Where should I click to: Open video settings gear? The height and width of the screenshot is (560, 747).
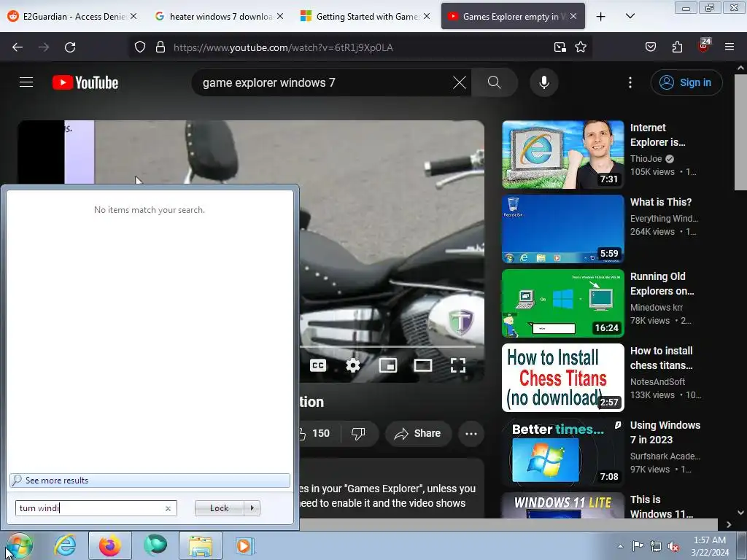click(352, 365)
